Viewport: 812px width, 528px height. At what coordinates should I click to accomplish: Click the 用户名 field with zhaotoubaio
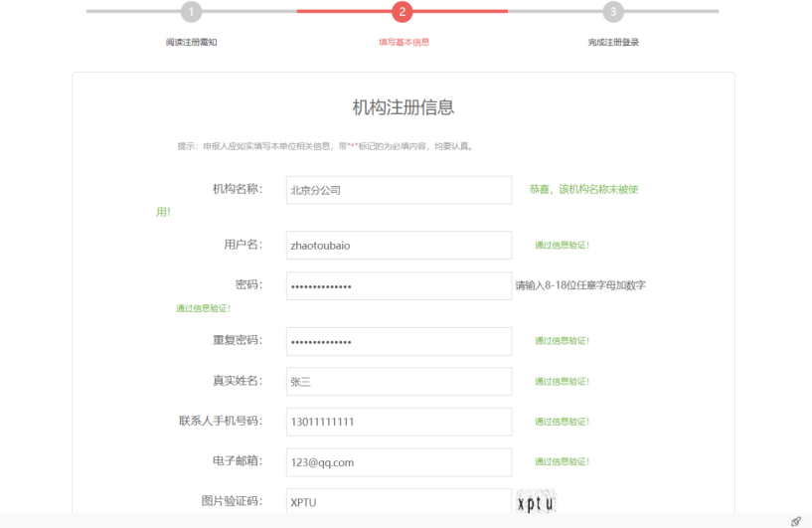click(x=399, y=245)
